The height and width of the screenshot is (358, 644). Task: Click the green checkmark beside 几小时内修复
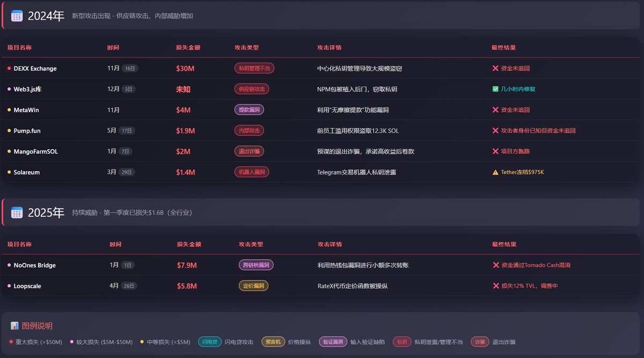point(495,89)
